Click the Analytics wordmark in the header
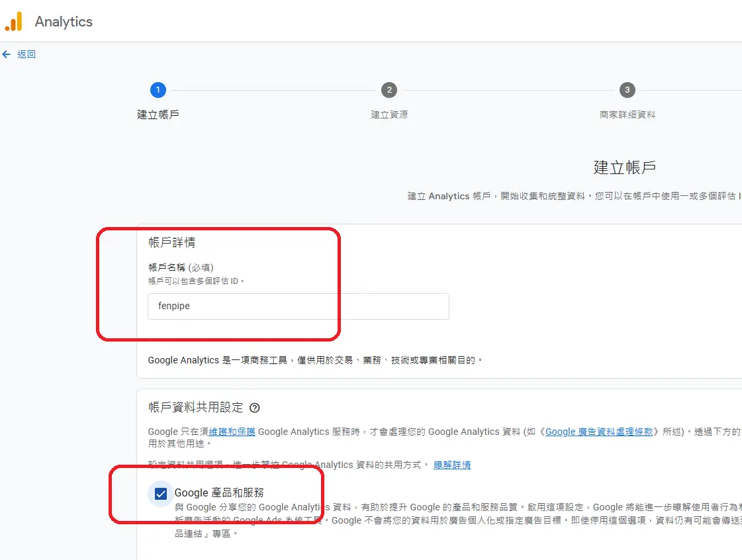The width and height of the screenshot is (742, 560). coord(64,21)
